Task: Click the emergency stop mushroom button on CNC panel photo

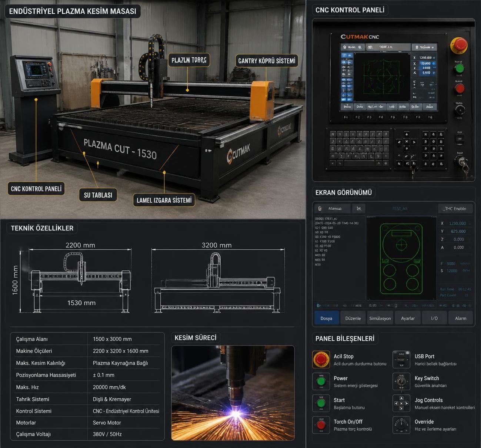Action: point(459,45)
